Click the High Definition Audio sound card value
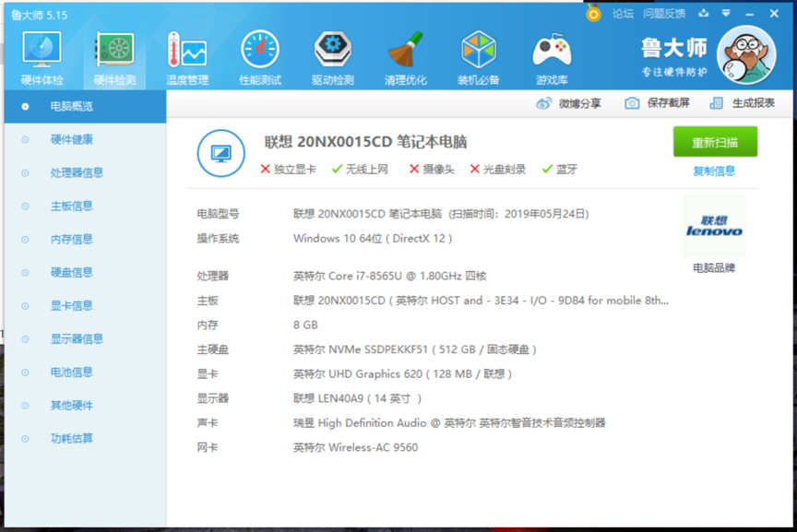The height and width of the screenshot is (532, 797). pos(449,423)
